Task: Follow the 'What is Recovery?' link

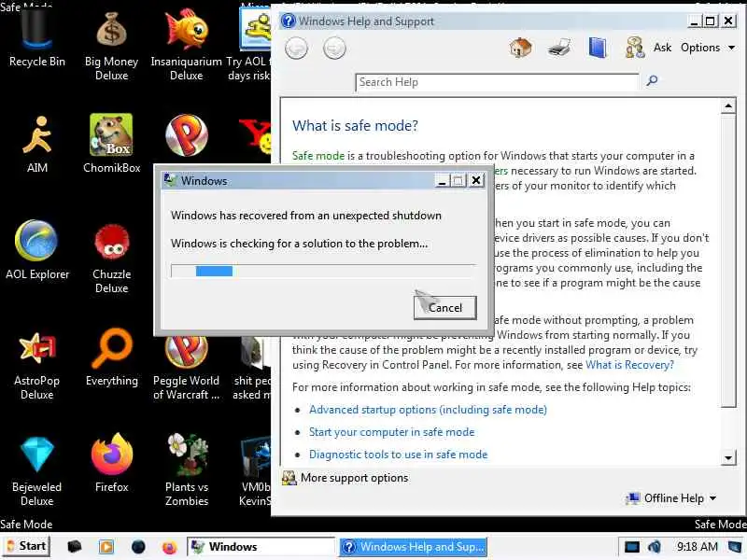Action: click(629, 365)
